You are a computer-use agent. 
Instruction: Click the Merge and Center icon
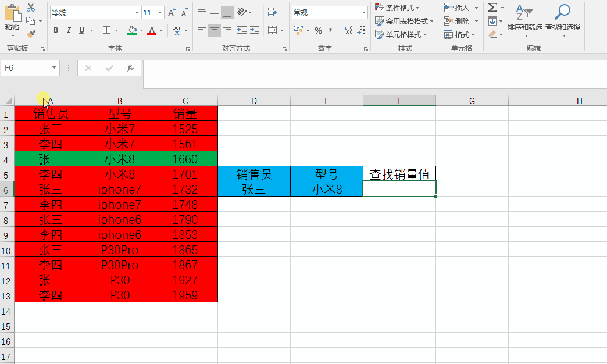(273, 30)
